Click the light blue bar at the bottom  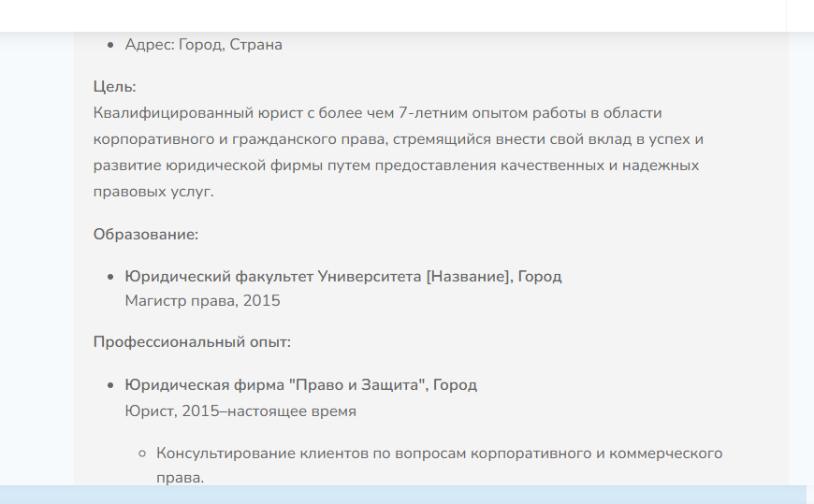tap(402, 495)
